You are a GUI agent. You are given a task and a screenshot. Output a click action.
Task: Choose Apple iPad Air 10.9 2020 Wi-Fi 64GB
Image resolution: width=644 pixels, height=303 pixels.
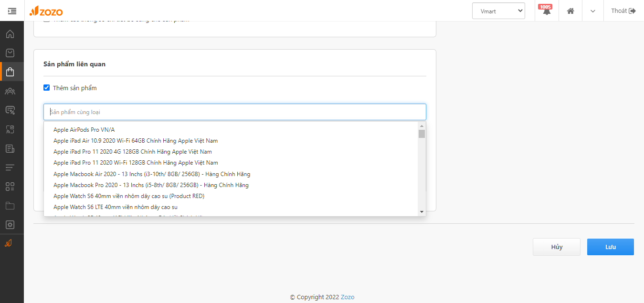click(x=231, y=141)
